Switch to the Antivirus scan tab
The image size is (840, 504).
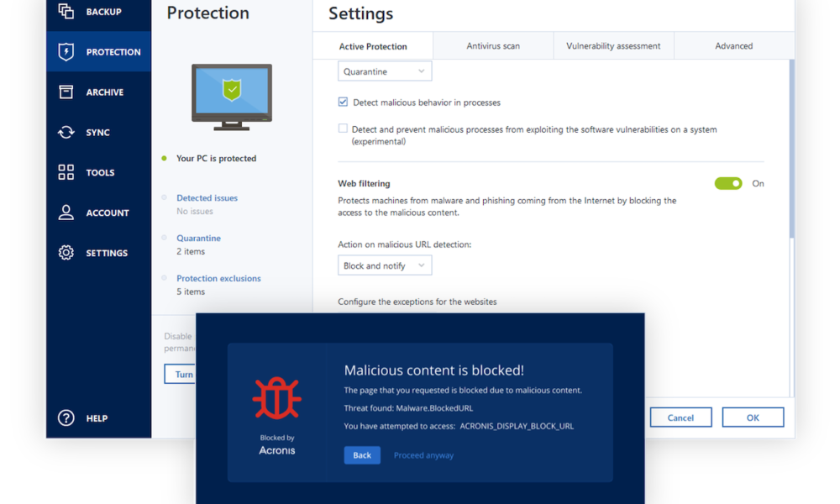pyautogui.click(x=493, y=46)
